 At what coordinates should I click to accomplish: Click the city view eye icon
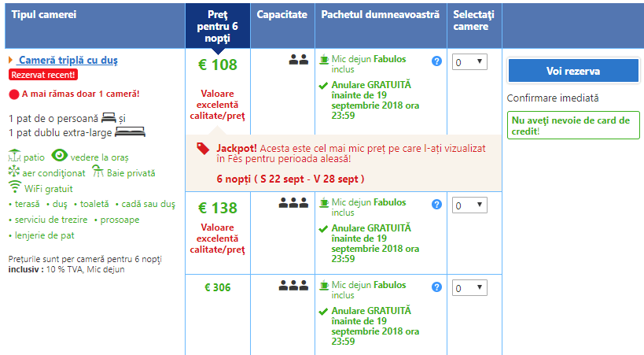[59, 157]
